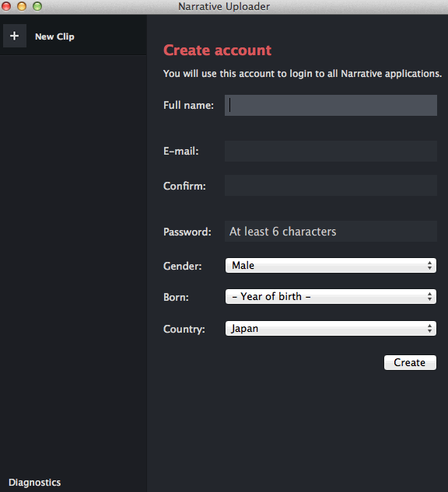
Task: Click the E-mail label
Action: click(180, 152)
